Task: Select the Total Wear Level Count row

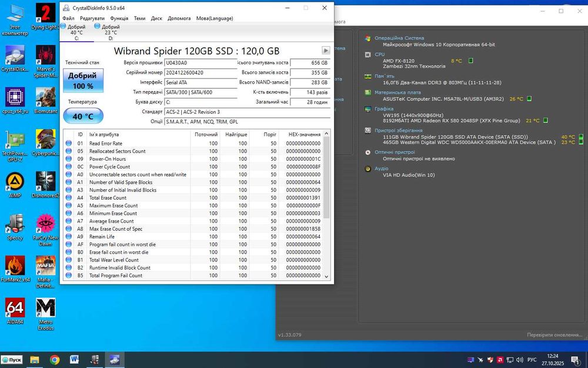Action: [193, 260]
